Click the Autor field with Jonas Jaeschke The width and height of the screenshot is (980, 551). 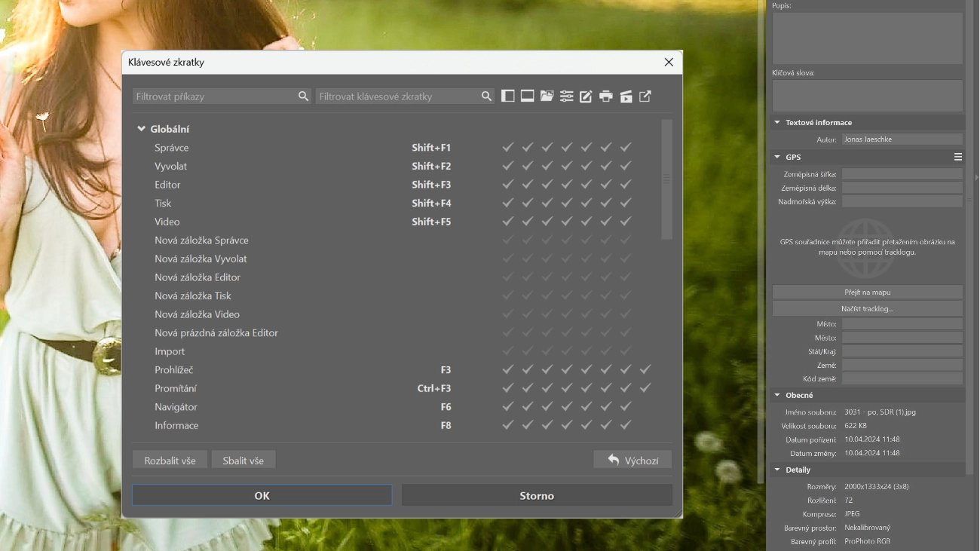[x=902, y=139]
